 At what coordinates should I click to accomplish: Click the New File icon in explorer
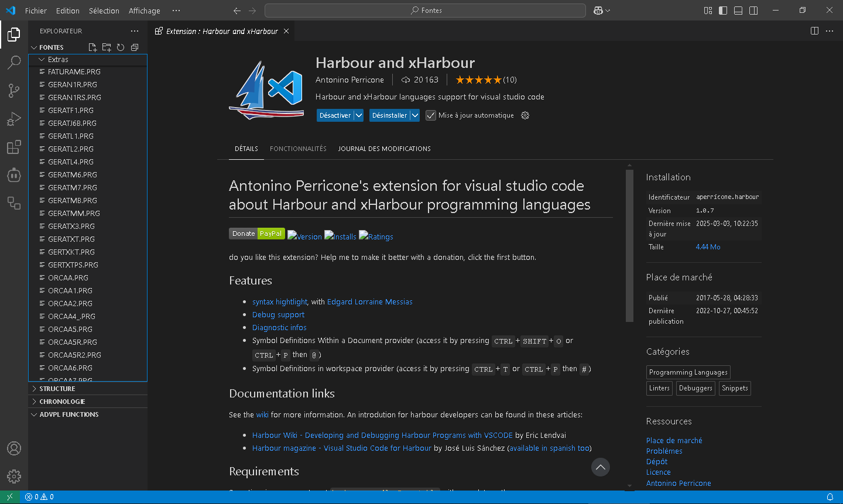coord(92,47)
